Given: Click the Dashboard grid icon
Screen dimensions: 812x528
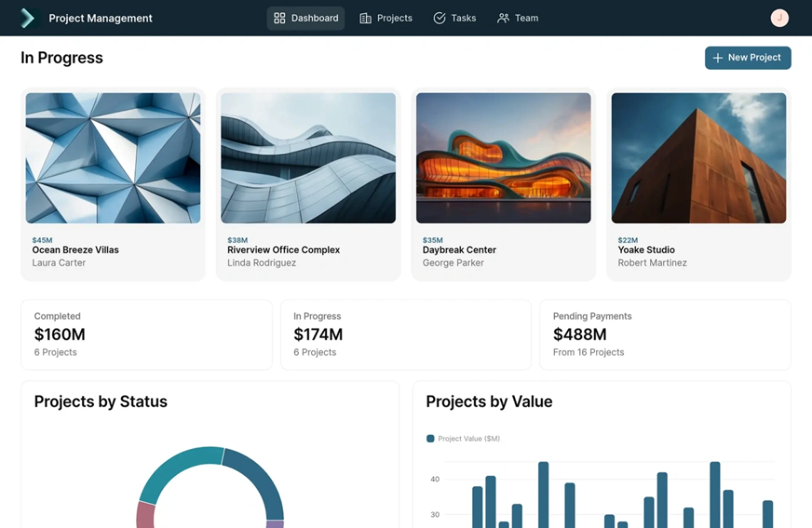Looking at the screenshot, I should coord(280,18).
